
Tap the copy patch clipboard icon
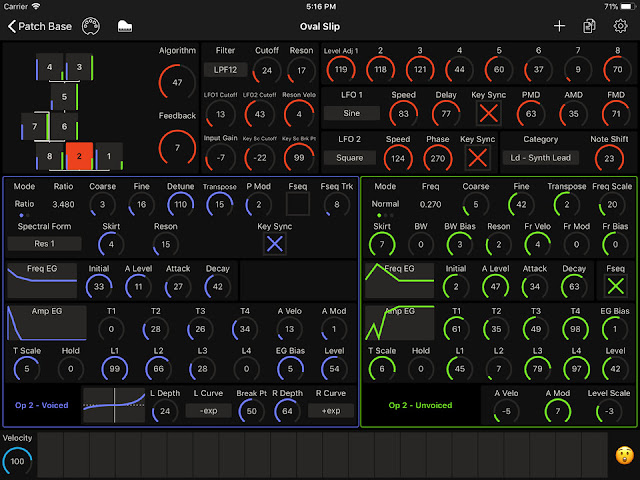[x=589, y=27]
